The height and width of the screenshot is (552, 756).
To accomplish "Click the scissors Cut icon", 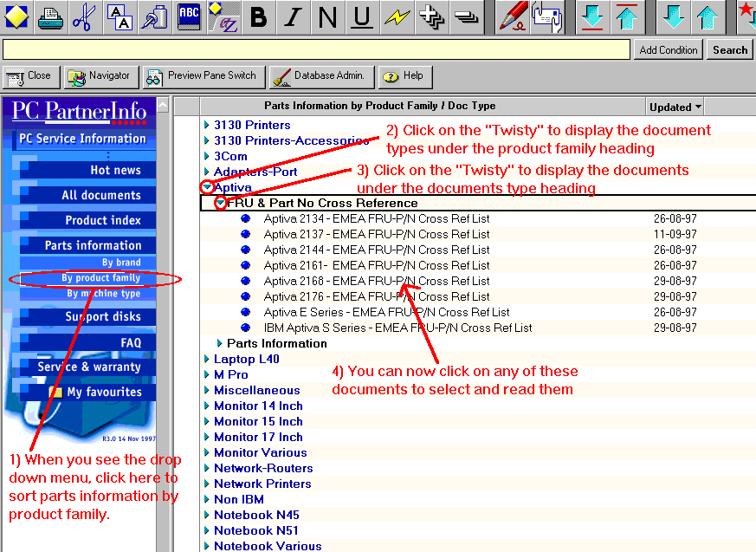I will (x=84, y=16).
